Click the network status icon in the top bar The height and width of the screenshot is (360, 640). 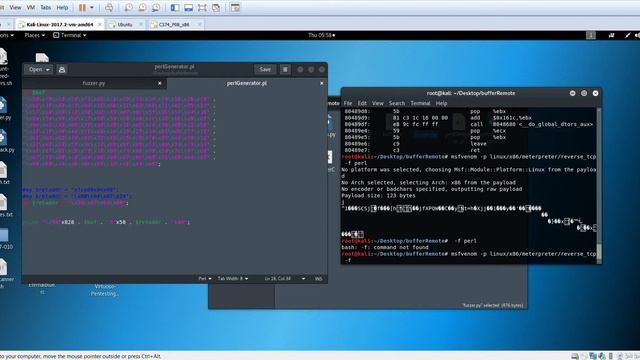tap(611, 36)
